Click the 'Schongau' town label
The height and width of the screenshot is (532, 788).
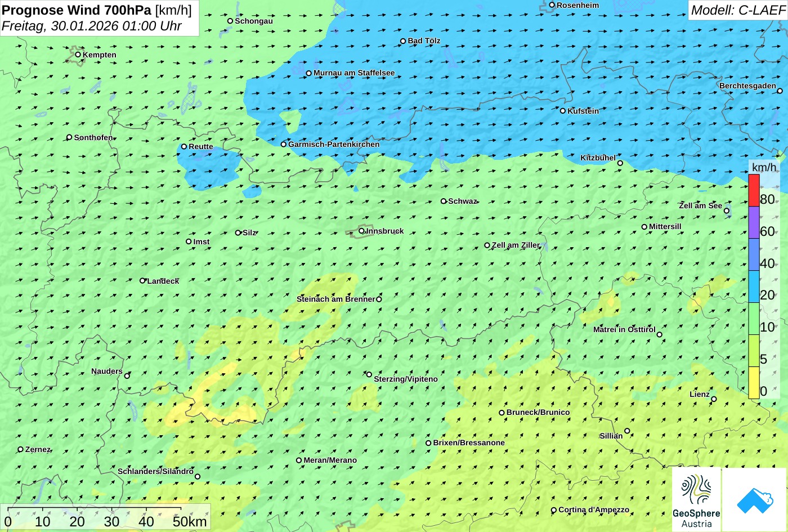pos(254,21)
